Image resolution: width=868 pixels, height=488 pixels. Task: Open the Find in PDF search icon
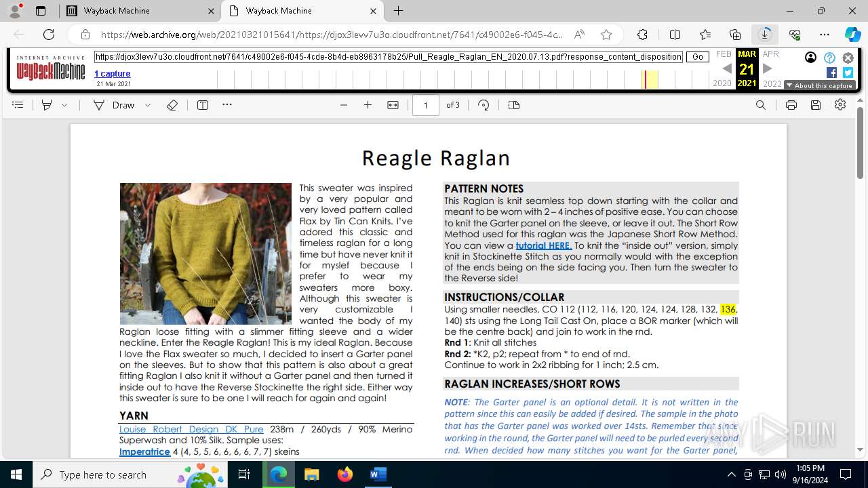[x=761, y=105]
